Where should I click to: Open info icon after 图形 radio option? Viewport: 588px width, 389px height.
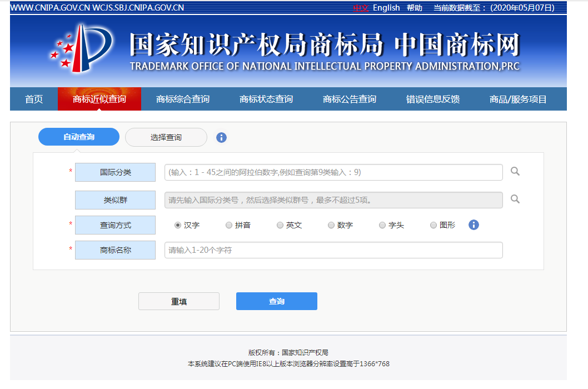[x=474, y=225]
